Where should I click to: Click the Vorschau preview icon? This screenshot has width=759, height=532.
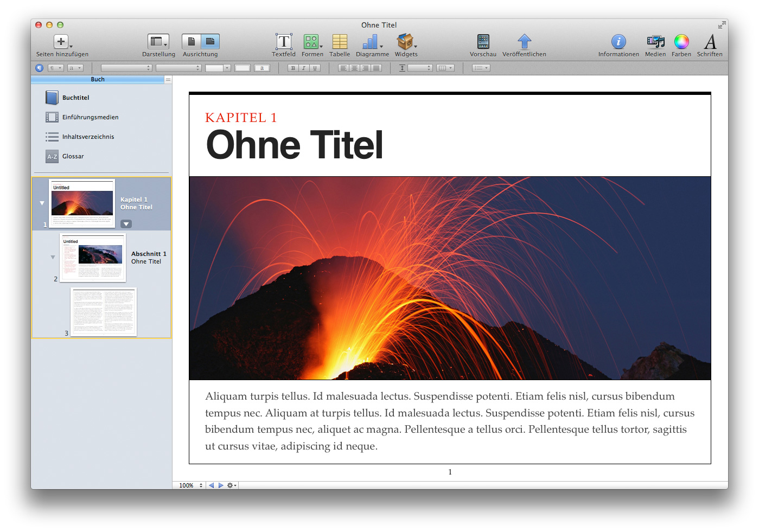(483, 42)
